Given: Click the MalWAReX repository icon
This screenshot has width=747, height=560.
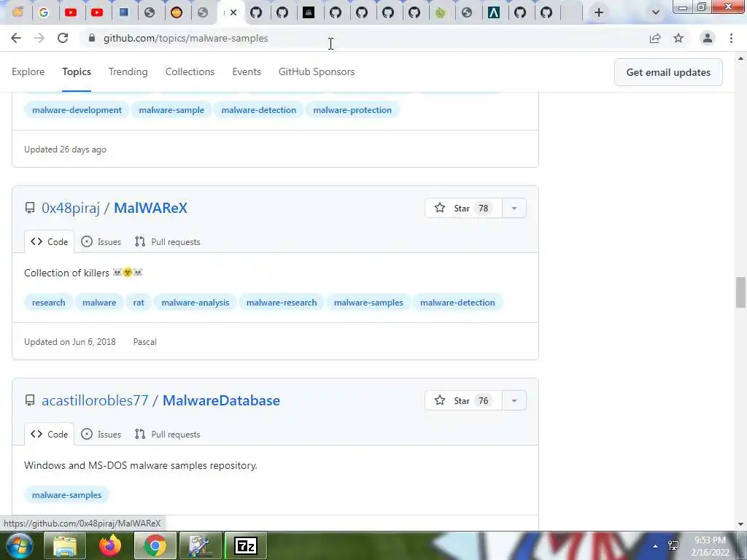Looking at the screenshot, I should point(29,208).
